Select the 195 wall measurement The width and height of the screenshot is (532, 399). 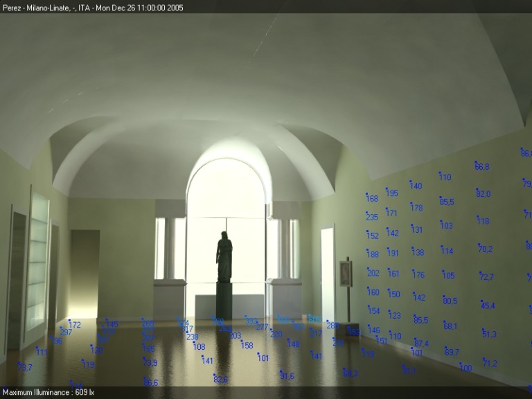coord(392,193)
